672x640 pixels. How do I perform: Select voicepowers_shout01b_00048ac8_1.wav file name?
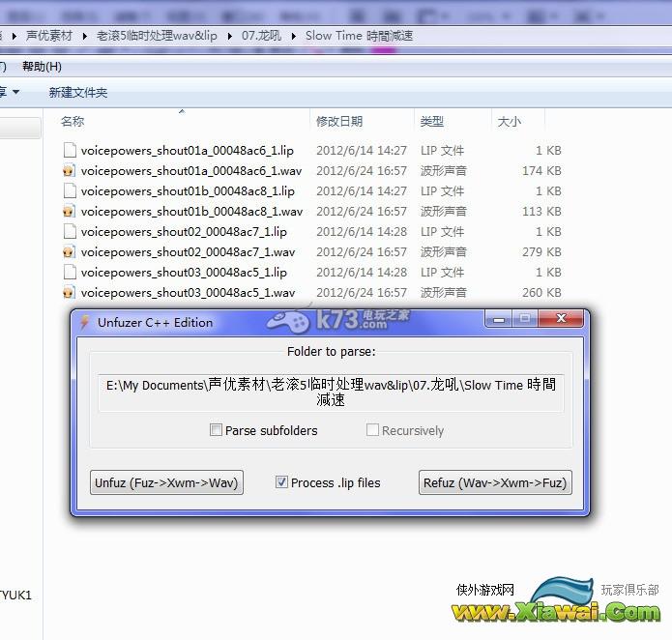(191, 212)
